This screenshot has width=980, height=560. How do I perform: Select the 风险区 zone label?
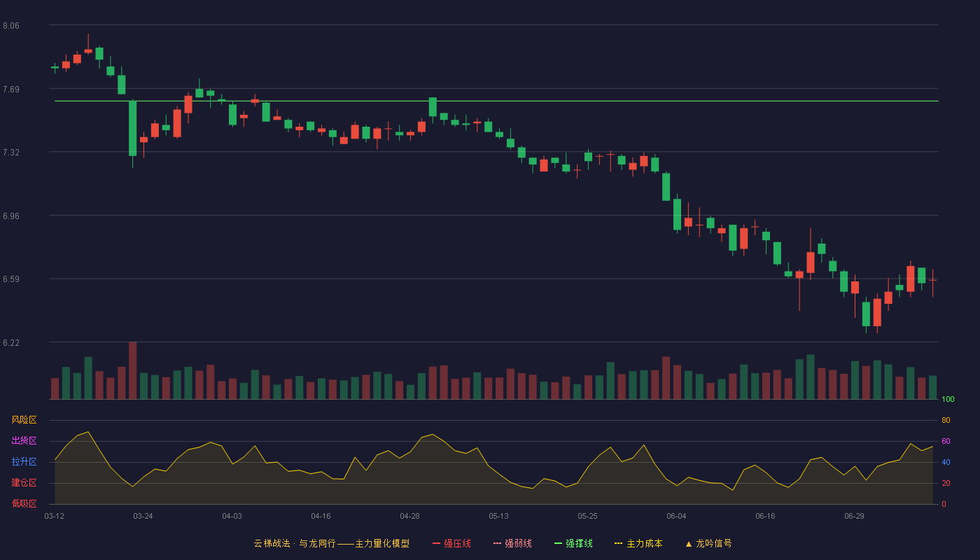24,420
